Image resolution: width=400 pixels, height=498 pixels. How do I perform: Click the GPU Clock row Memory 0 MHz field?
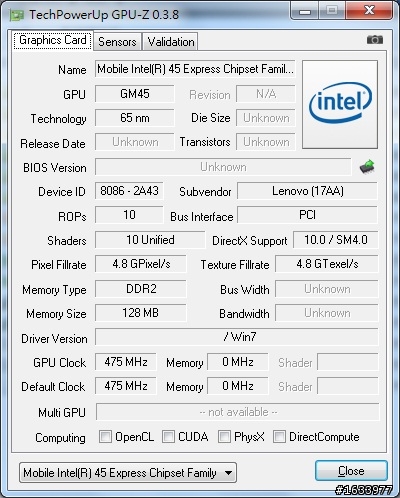coord(238,362)
